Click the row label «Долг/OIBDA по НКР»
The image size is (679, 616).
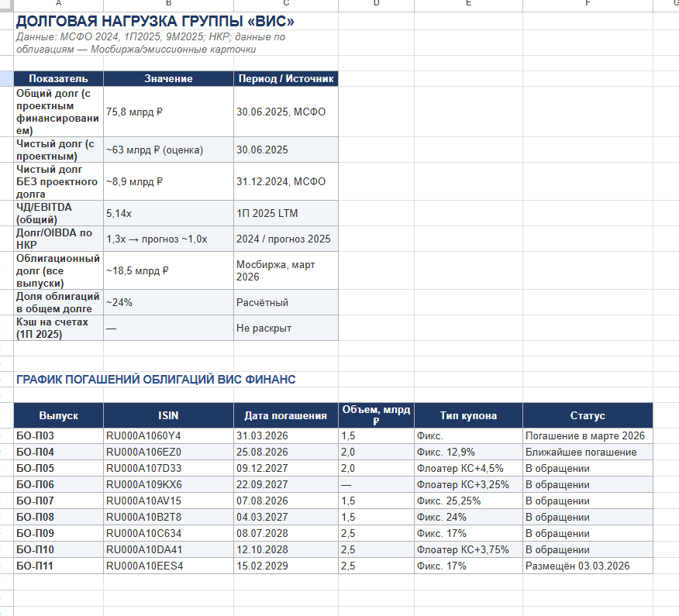pyautogui.click(x=58, y=239)
